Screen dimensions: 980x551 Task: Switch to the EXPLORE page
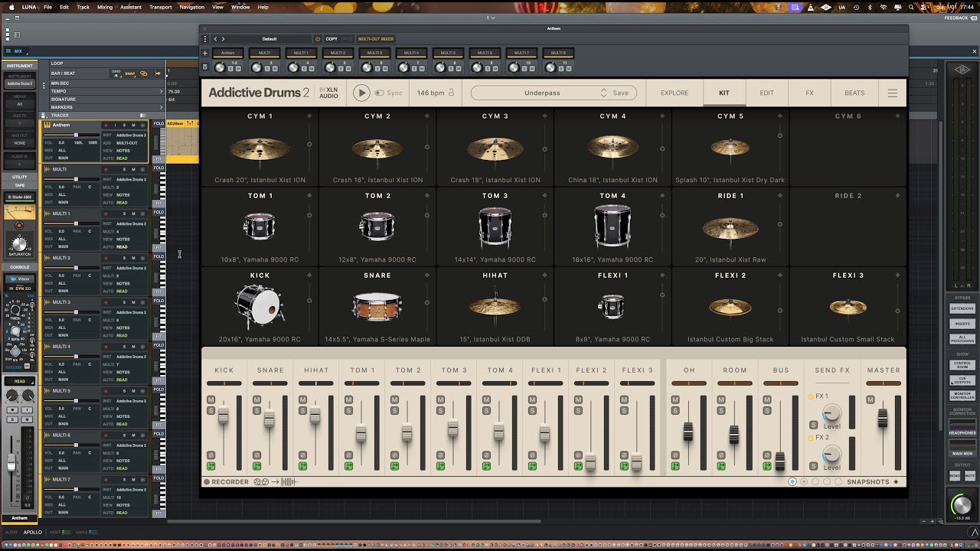(675, 93)
